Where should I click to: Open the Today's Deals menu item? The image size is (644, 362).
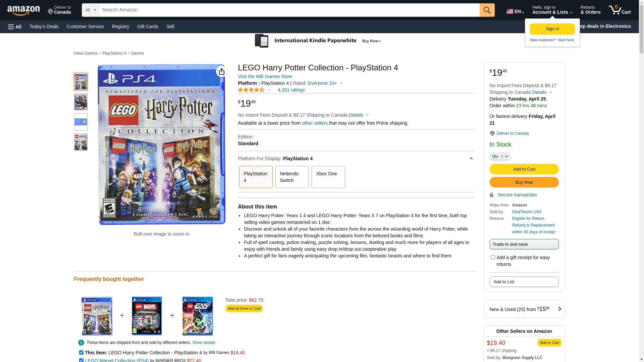point(44,26)
